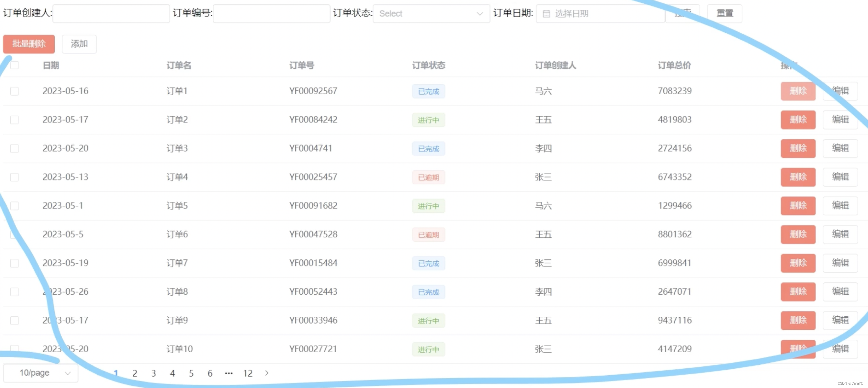Go to page 12
The height and width of the screenshot is (388, 868).
pos(248,373)
